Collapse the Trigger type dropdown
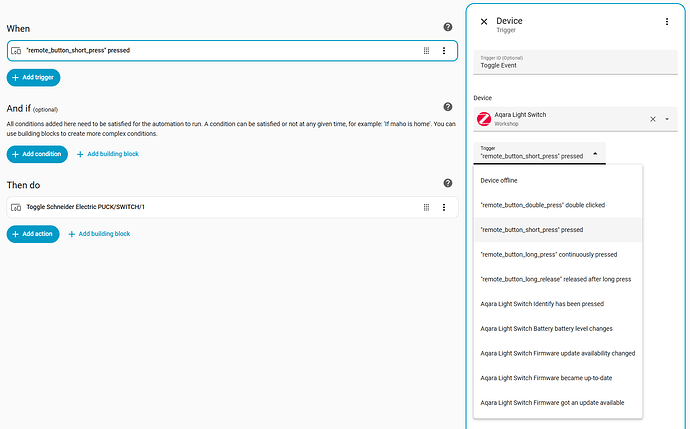The width and height of the screenshot is (690, 429). tap(596, 154)
